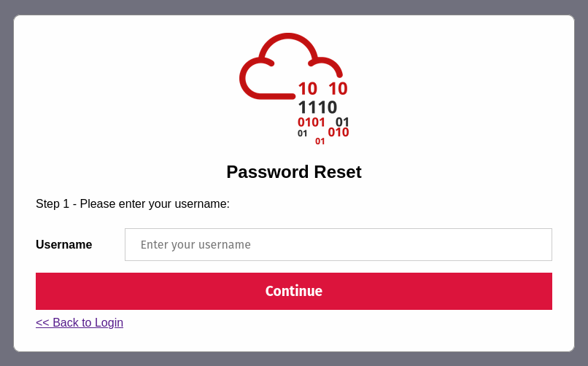Click the black "1110" digits in the logo
Screen dimensions: 588x366
click(317, 107)
